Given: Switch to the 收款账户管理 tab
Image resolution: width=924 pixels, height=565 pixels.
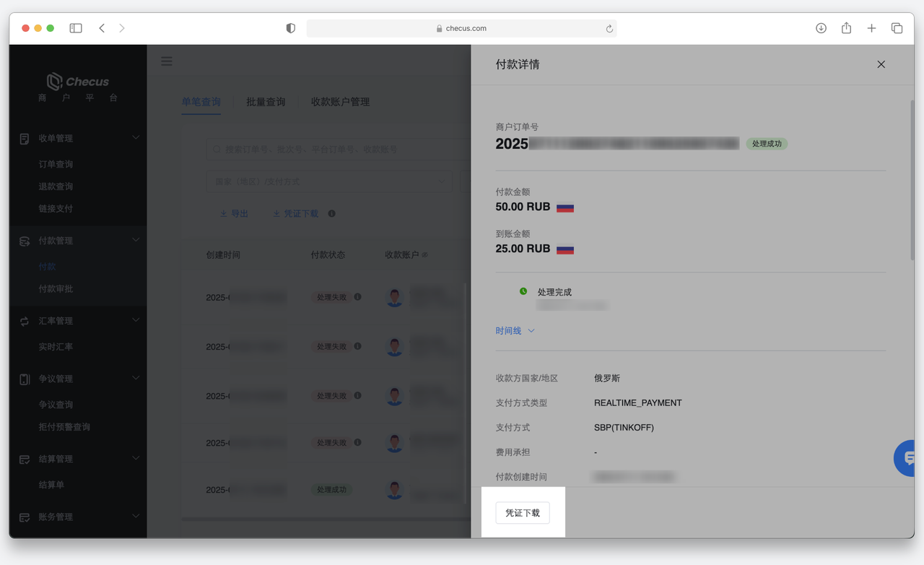Looking at the screenshot, I should pyautogui.click(x=340, y=102).
